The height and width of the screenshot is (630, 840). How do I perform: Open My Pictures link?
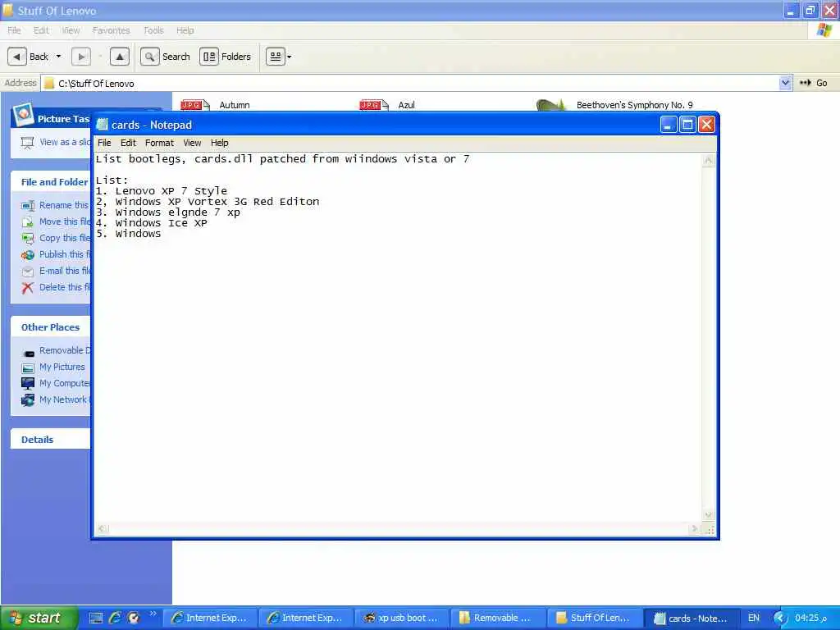pos(62,367)
